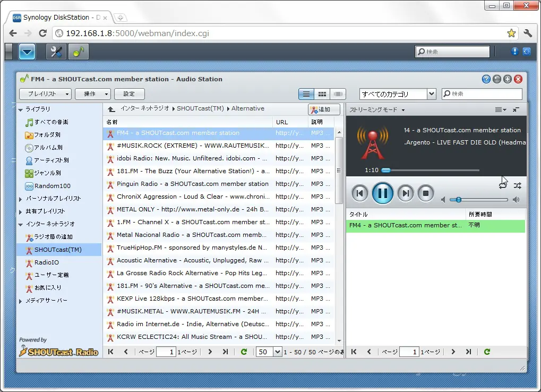Select station idobi Radio row

218,158
